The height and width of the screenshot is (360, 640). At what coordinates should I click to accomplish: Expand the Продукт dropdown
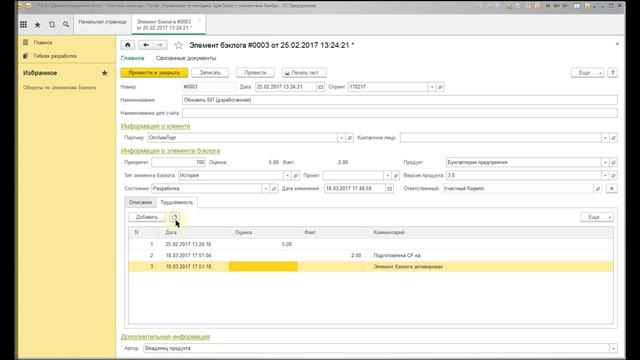tap(605, 162)
